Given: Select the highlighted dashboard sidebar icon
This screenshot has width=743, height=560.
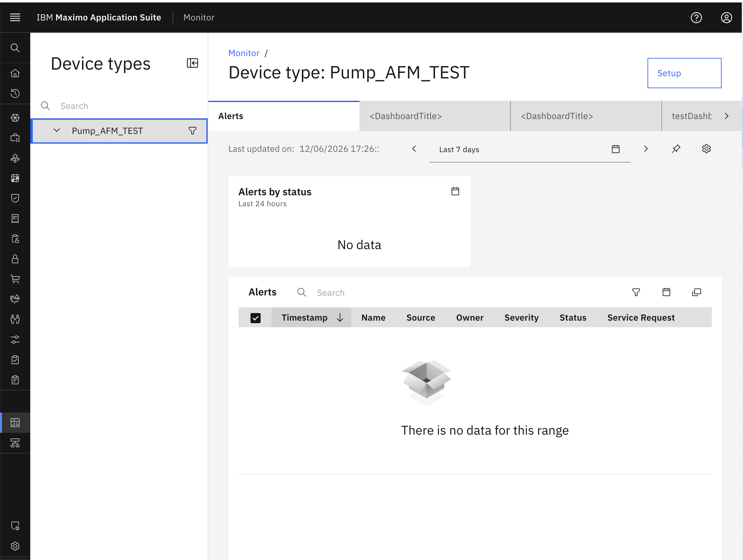Looking at the screenshot, I should pos(15,422).
